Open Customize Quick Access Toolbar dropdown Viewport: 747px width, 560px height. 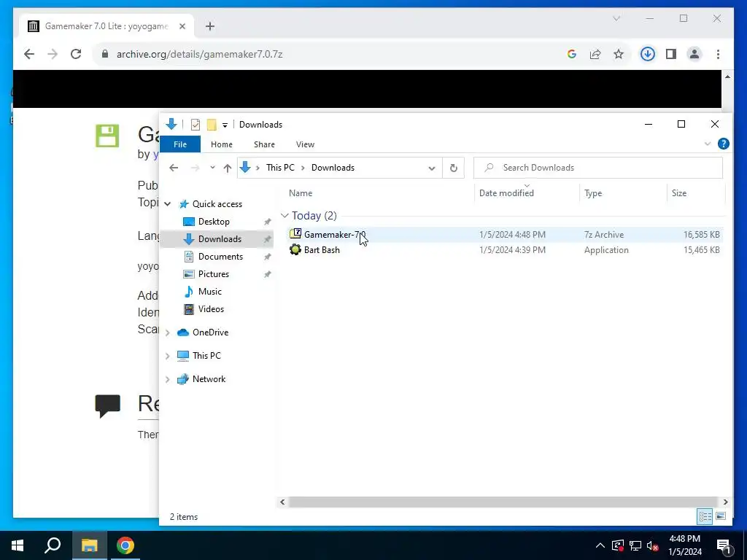pos(225,125)
